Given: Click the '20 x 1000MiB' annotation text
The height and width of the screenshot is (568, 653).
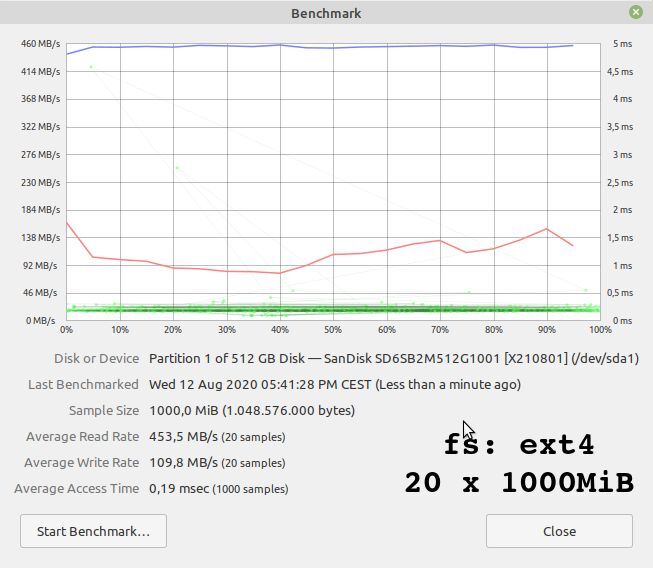Looking at the screenshot, I should point(519,482).
